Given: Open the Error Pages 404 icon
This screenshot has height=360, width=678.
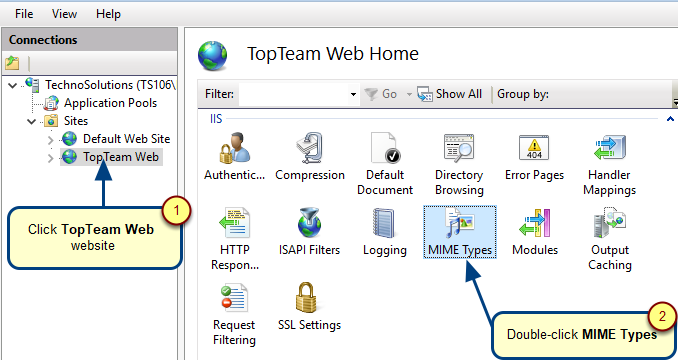Looking at the screenshot, I should (x=534, y=148).
